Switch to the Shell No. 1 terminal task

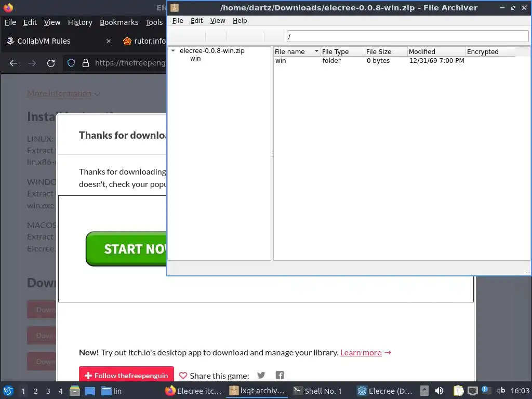pyautogui.click(x=318, y=391)
